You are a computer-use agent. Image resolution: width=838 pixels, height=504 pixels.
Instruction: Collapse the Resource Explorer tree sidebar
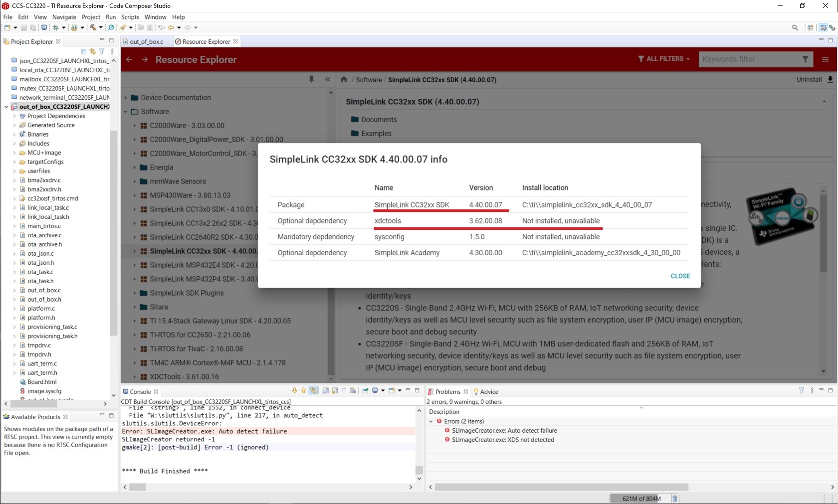point(327,79)
